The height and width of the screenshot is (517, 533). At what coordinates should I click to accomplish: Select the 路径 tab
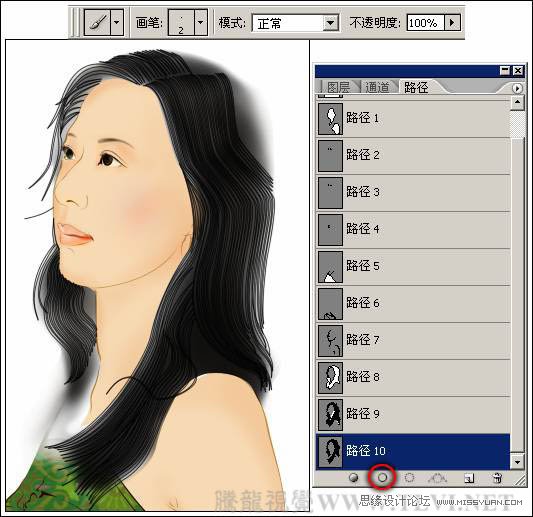[x=416, y=87]
